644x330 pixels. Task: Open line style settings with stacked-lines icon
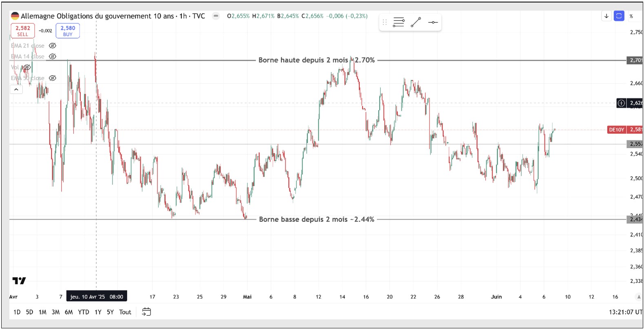(398, 22)
